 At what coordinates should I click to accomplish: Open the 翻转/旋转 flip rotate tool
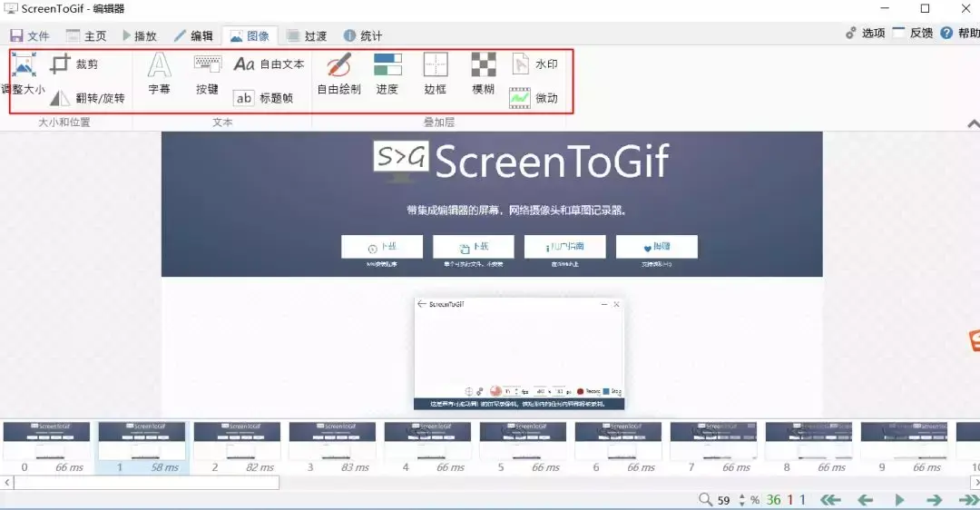pos(87,97)
